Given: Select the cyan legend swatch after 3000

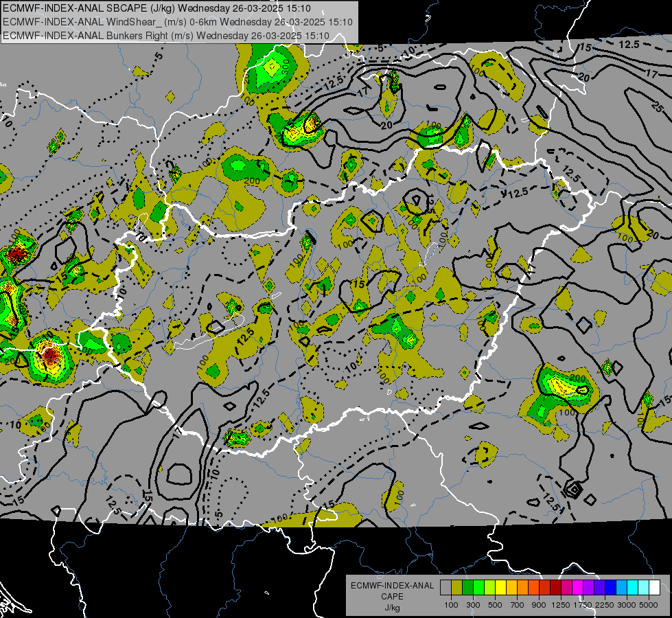Looking at the screenshot, I should [633, 588].
